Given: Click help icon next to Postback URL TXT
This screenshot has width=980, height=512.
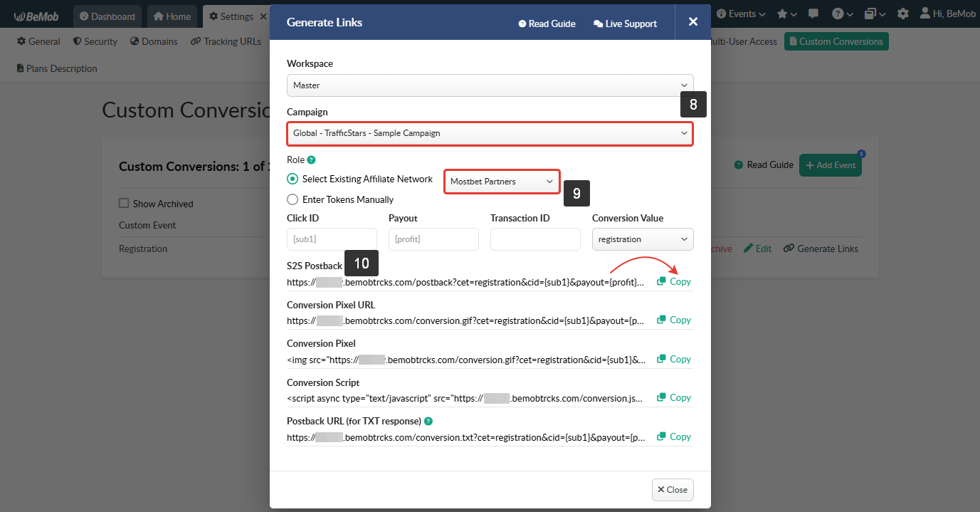Looking at the screenshot, I should coord(428,422).
